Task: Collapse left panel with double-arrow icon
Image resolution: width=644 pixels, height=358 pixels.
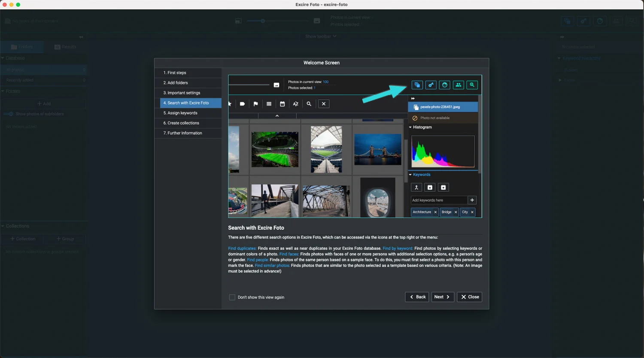Action: (81, 37)
